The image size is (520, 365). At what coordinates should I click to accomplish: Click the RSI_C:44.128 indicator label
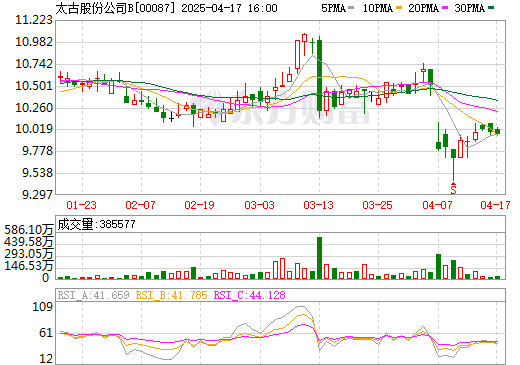[249, 295]
